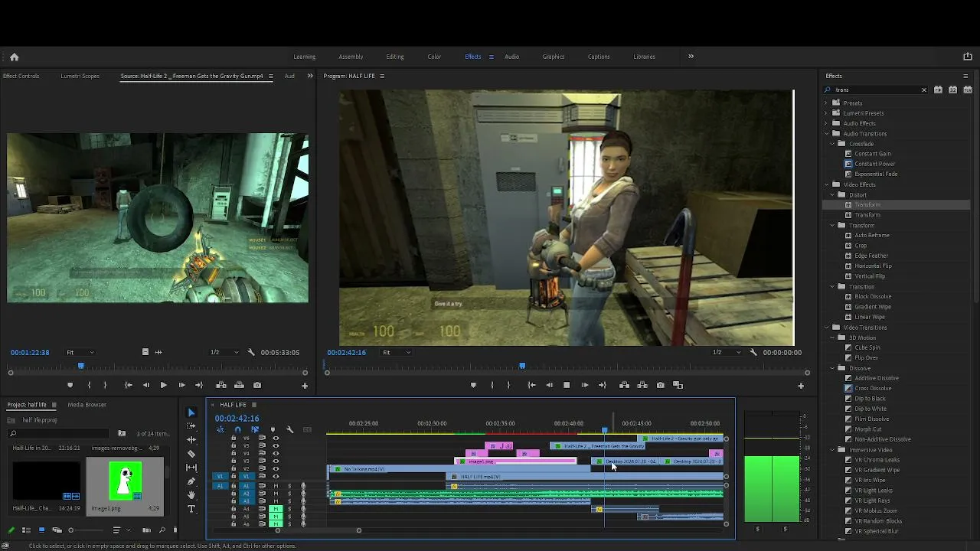The height and width of the screenshot is (551, 980).
Task: Unmute audio track A6
Action: tap(276, 524)
